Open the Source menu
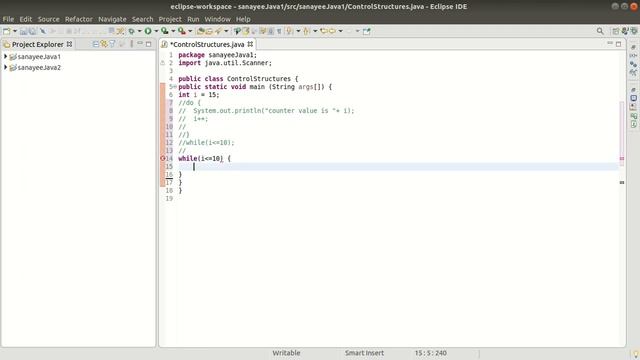Screen dimensions: 640x360 coord(49,19)
